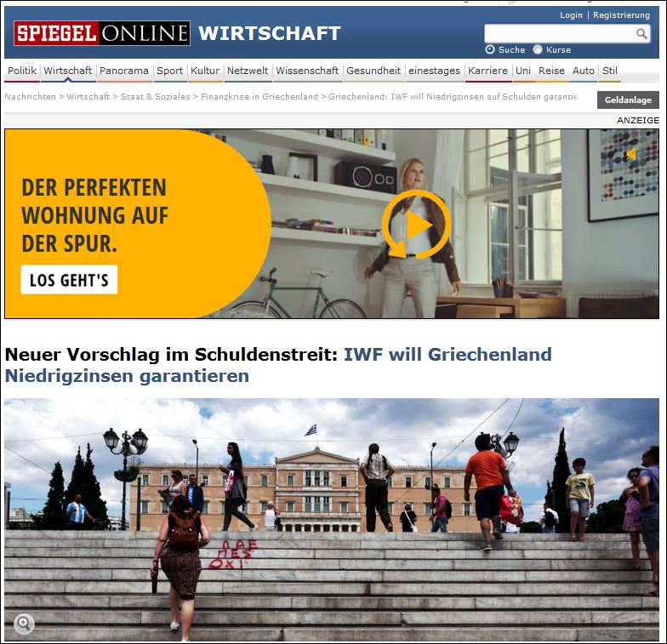Click the LOS GEHT'S ad button
The image size is (667, 644).
(x=69, y=279)
